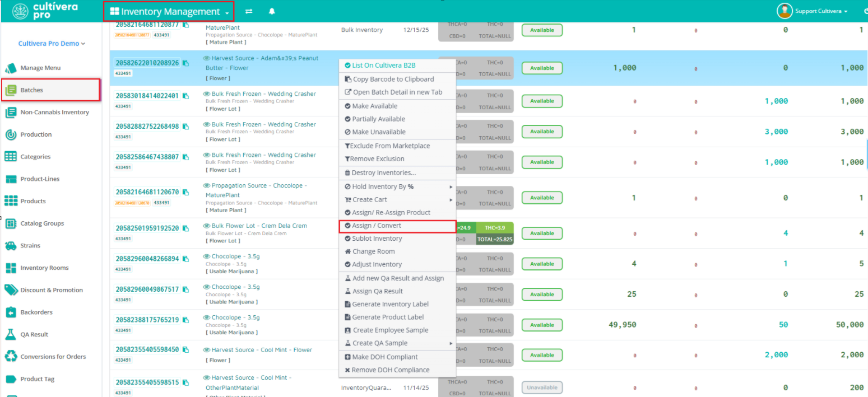868x397 pixels.
Task: Copy barcode 20582622010208926 via copy icon
Action: [185, 63]
